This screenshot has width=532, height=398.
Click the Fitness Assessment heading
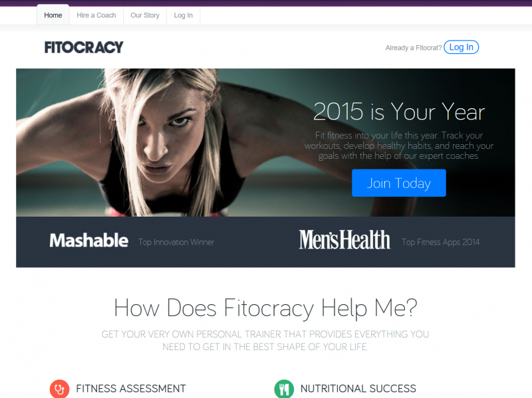pyautogui.click(x=131, y=389)
